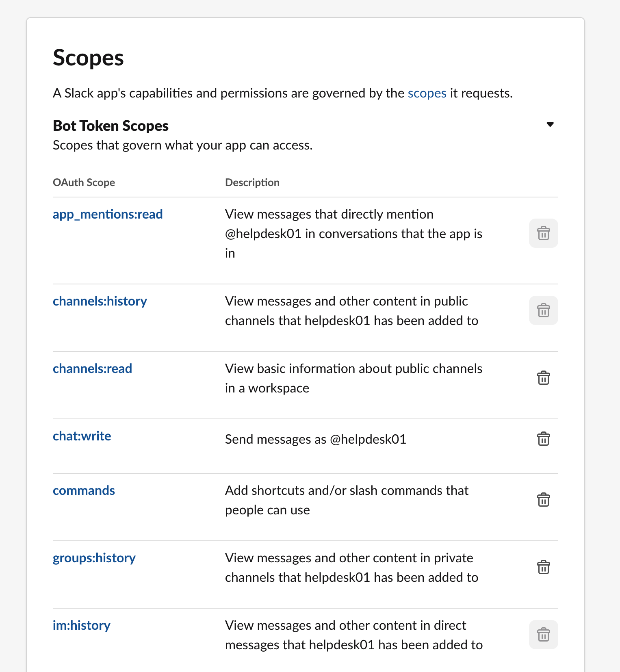The height and width of the screenshot is (672, 620).
Task: Click the Description column header
Action: coord(252,182)
